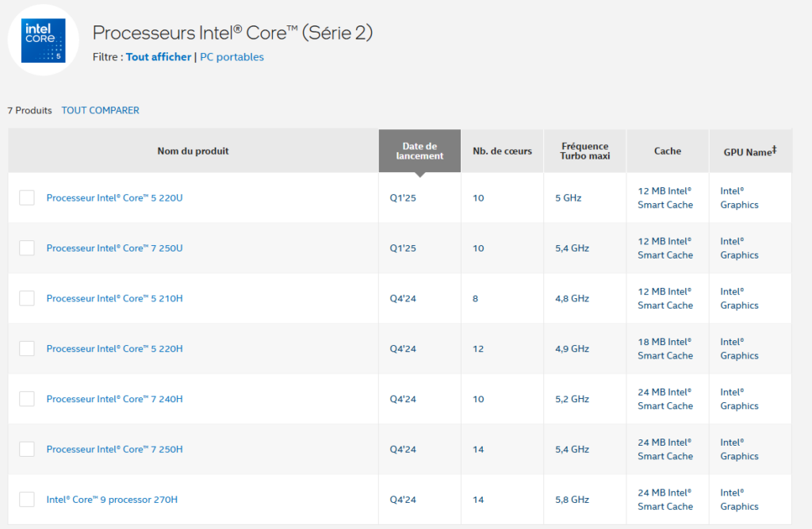This screenshot has height=529, width=812.
Task: Select the Tout afficher filter
Action: point(159,57)
